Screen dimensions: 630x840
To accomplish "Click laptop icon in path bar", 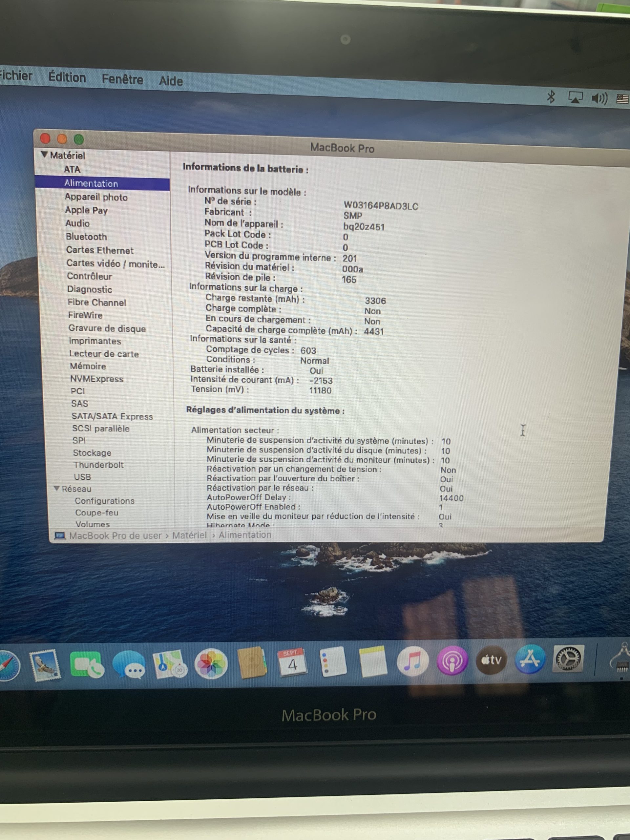I will point(60,536).
